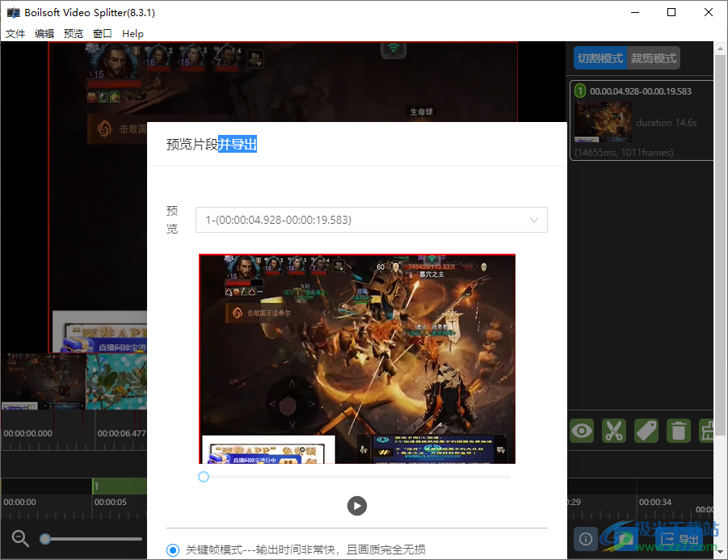Image resolution: width=728 pixels, height=560 pixels.
Task: Select segment 1 thumbnail in the right list
Action: (603, 122)
